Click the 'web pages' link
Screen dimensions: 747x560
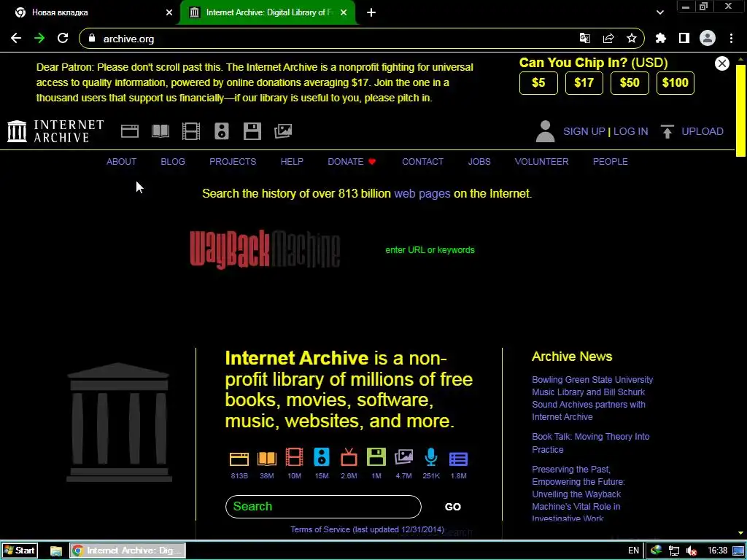(x=422, y=194)
